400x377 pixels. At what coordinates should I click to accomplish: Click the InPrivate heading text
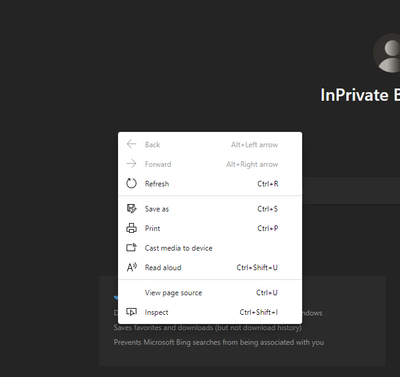click(360, 95)
